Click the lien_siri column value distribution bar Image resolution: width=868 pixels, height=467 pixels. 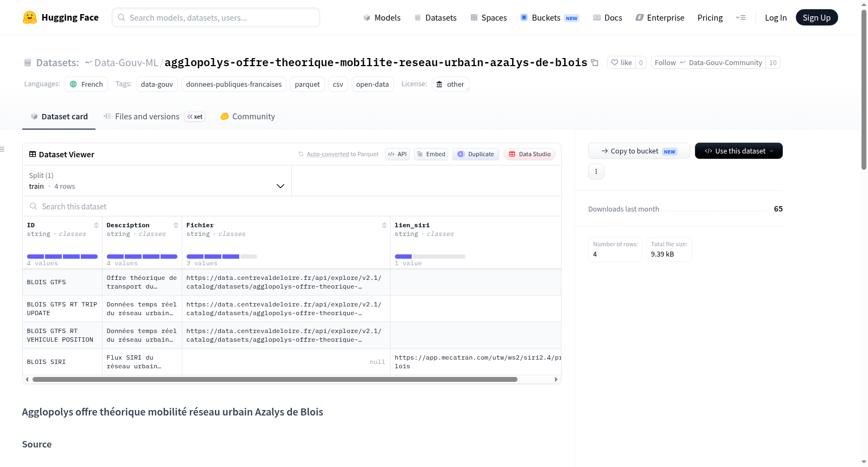[430, 257]
